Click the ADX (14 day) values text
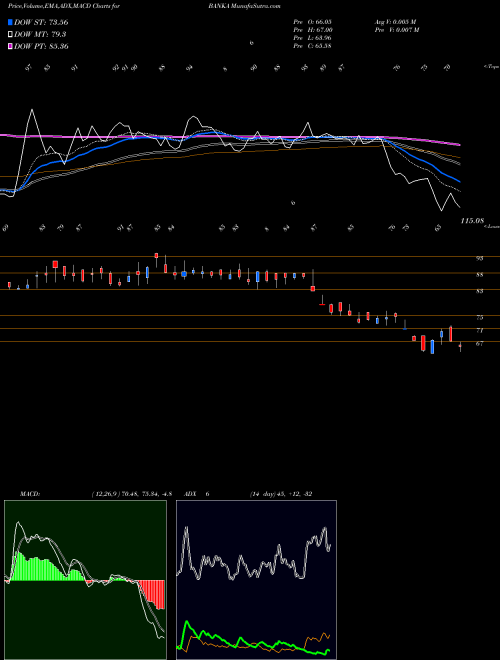The width and height of the screenshot is (500, 660). 280,494
